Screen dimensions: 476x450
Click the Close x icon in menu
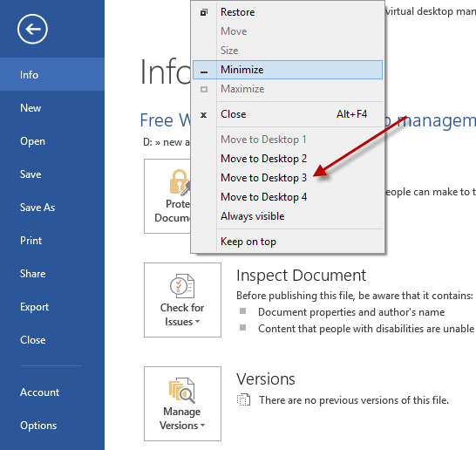point(204,115)
